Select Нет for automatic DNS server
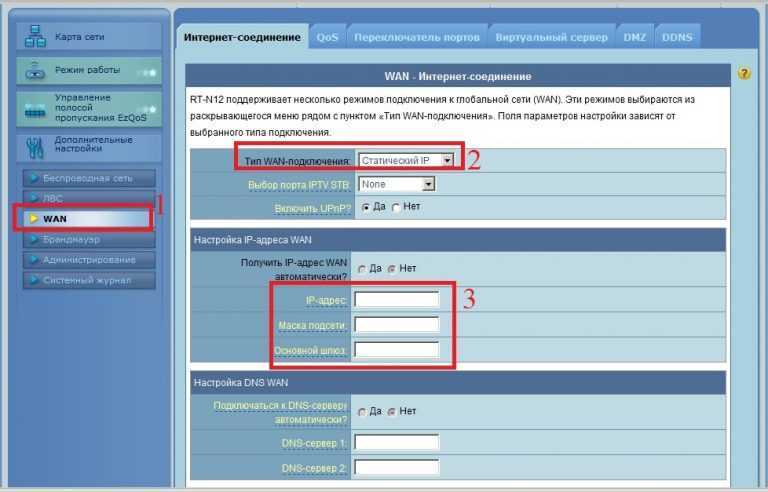 [x=392, y=412]
